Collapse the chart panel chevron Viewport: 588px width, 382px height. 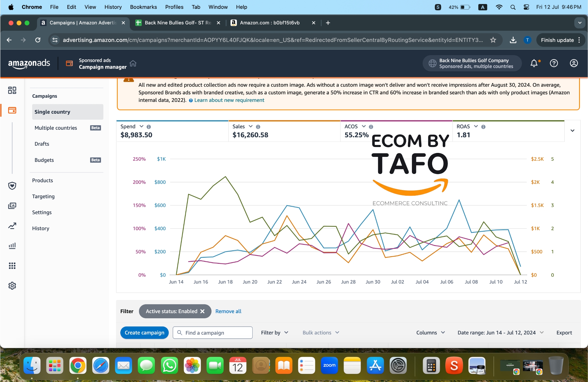coord(572,131)
